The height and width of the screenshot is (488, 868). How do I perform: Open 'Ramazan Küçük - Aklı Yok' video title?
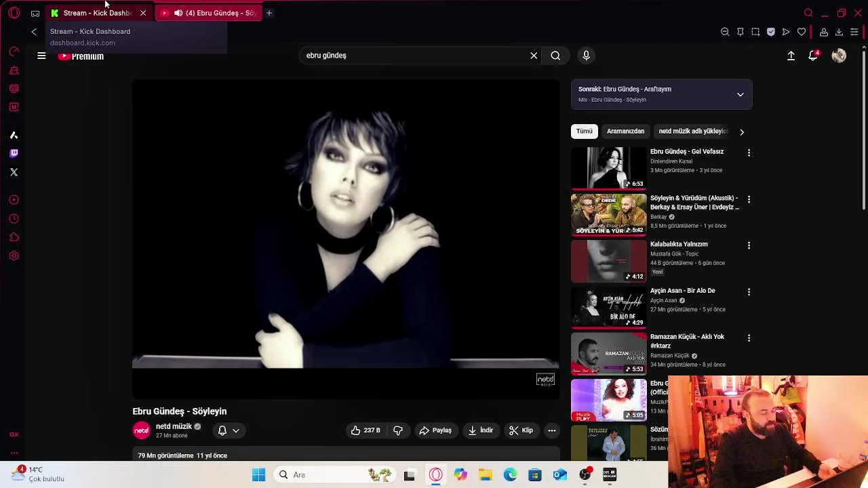(687, 341)
